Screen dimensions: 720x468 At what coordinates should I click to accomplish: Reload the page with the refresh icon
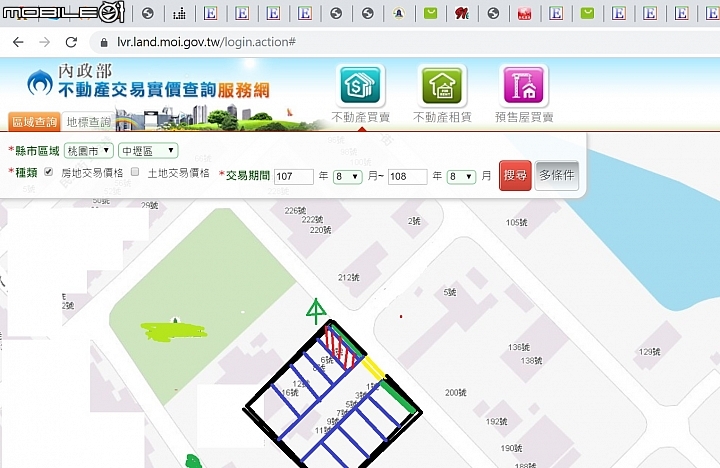pyautogui.click(x=71, y=42)
